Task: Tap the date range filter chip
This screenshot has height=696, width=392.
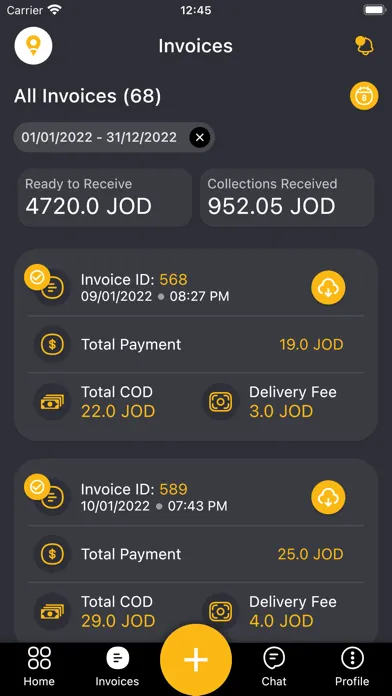Action: (115, 138)
